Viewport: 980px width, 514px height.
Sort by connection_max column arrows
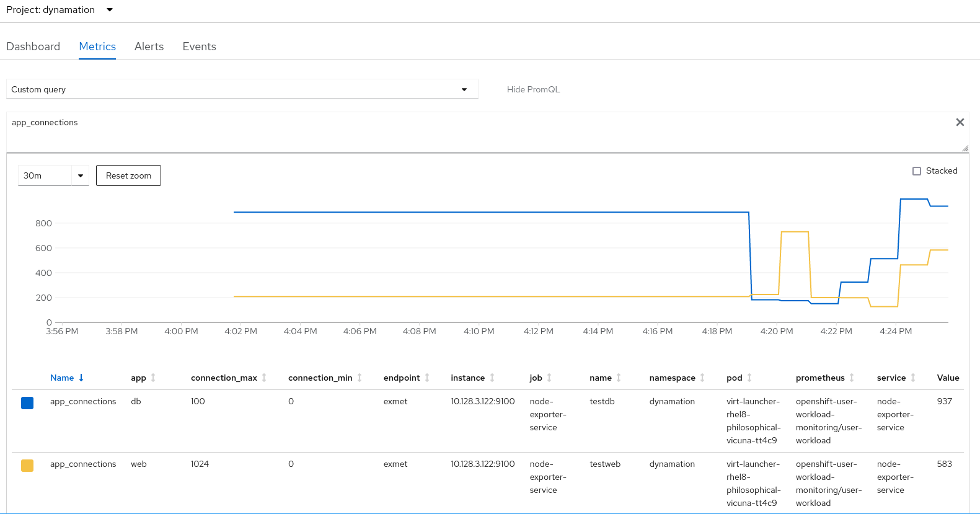tap(264, 378)
